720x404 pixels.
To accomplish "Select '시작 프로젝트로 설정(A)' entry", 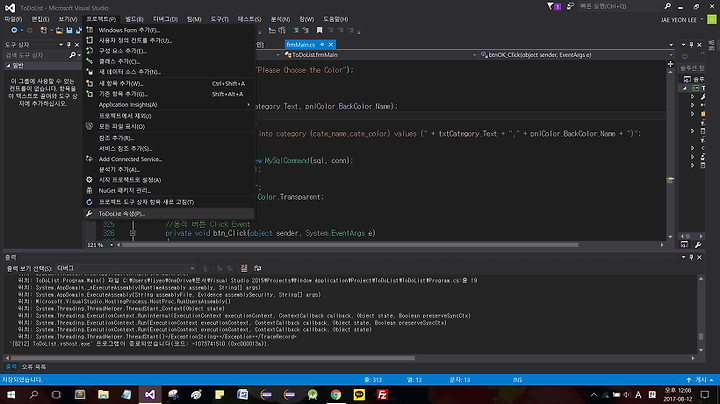I will click(169, 180).
